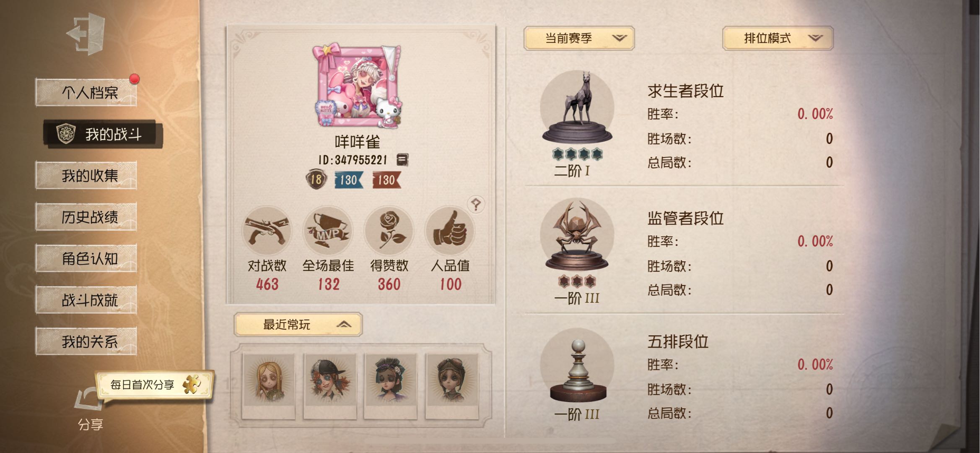980x453 pixels.
Task: Click the crossed pistols match count icon
Action: pos(267,231)
